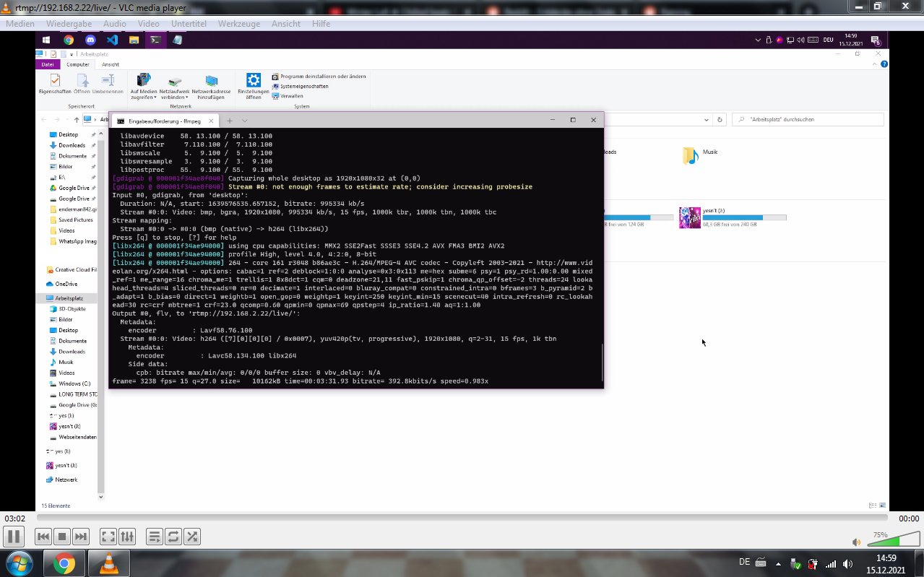Open the Untertitel menu
This screenshot has width=924, height=577.
pos(189,24)
